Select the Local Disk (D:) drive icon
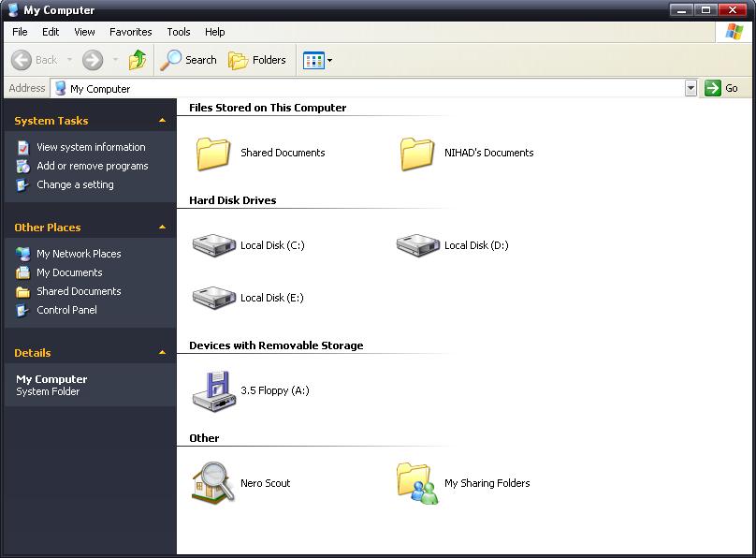 pos(418,245)
